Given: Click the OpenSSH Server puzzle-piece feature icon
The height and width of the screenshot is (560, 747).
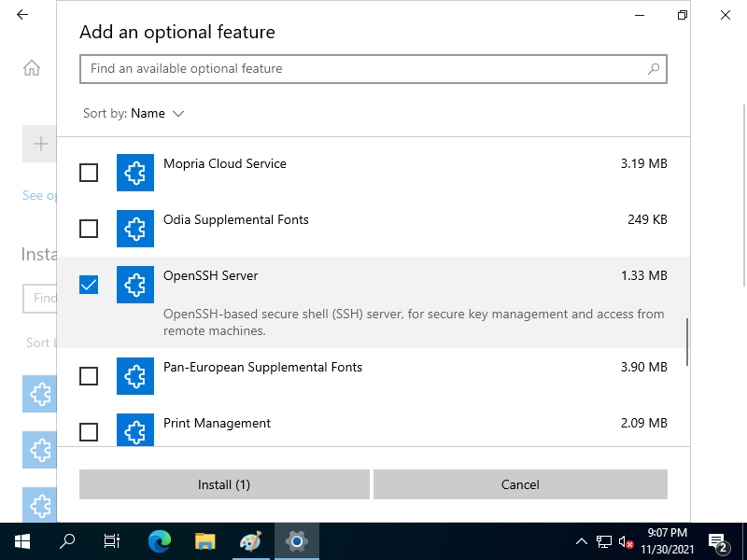Looking at the screenshot, I should click(x=134, y=285).
